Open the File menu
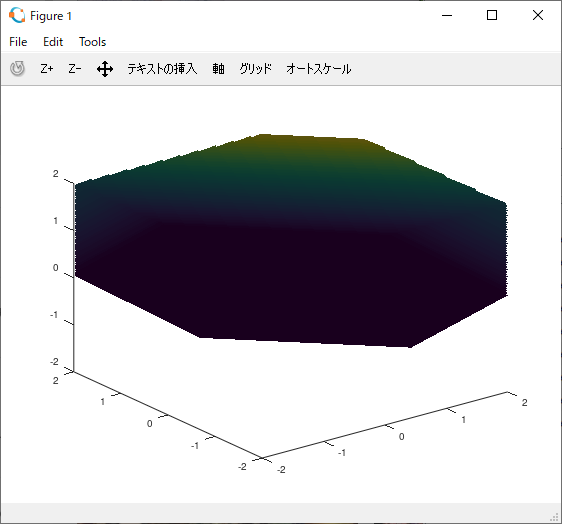The width and height of the screenshot is (562, 524). (x=18, y=42)
